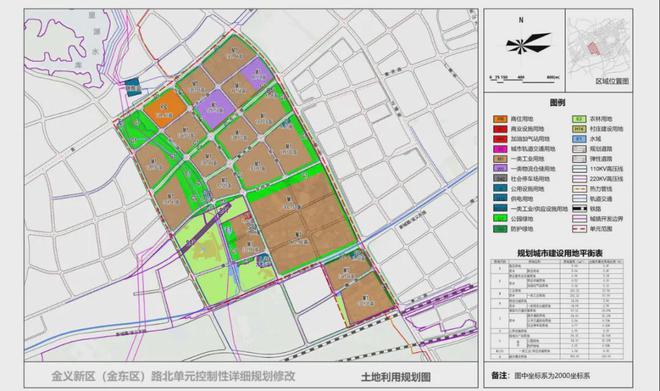Click the 备注 coordinate system note
This screenshot has height=391, width=660.
(541, 375)
